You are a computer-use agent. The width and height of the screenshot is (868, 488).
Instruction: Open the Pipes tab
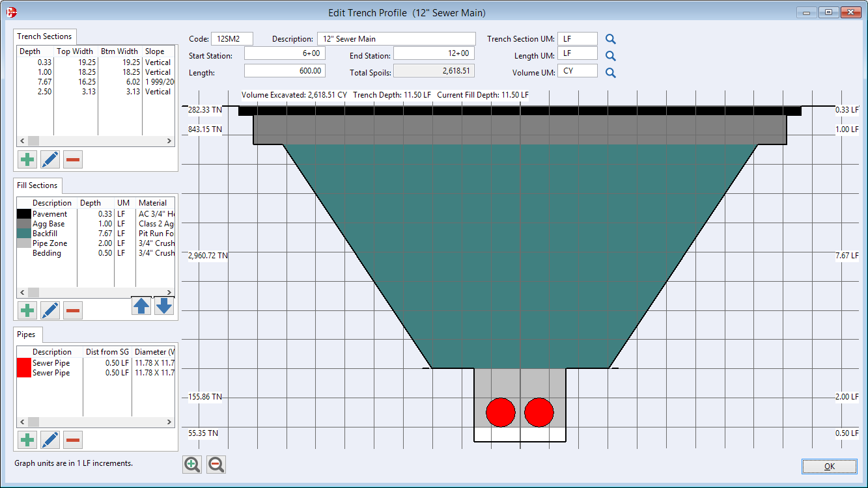[27, 334]
